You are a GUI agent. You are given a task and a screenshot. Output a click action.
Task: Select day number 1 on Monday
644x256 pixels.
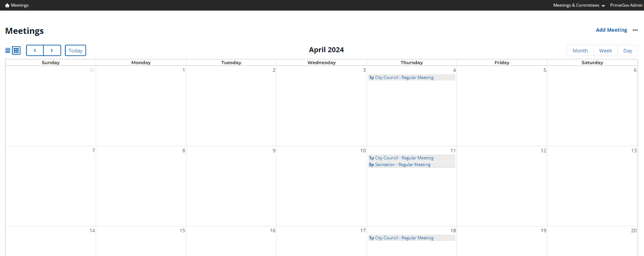(x=184, y=70)
